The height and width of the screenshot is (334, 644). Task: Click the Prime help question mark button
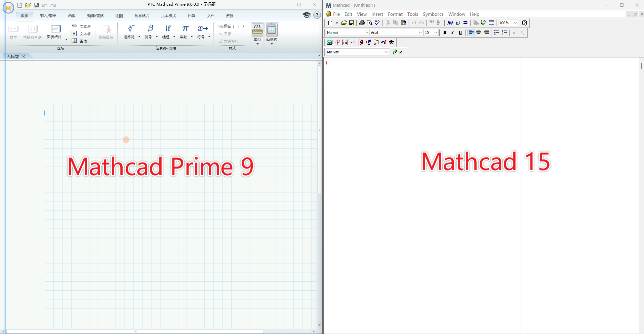(x=317, y=15)
